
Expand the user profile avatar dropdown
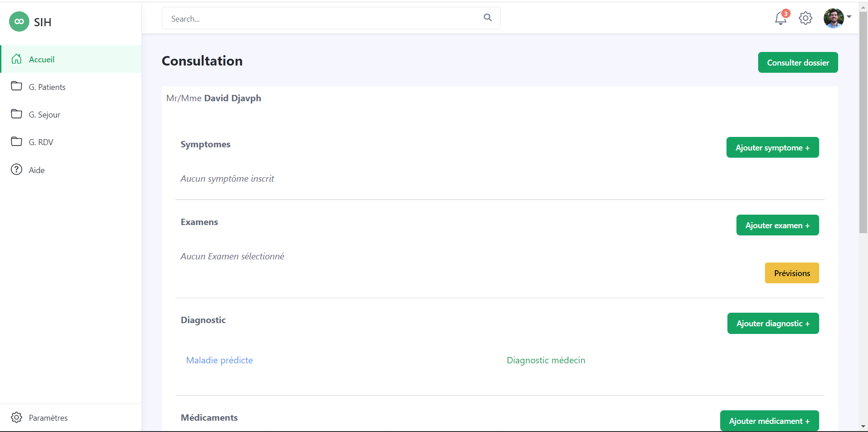(837, 18)
